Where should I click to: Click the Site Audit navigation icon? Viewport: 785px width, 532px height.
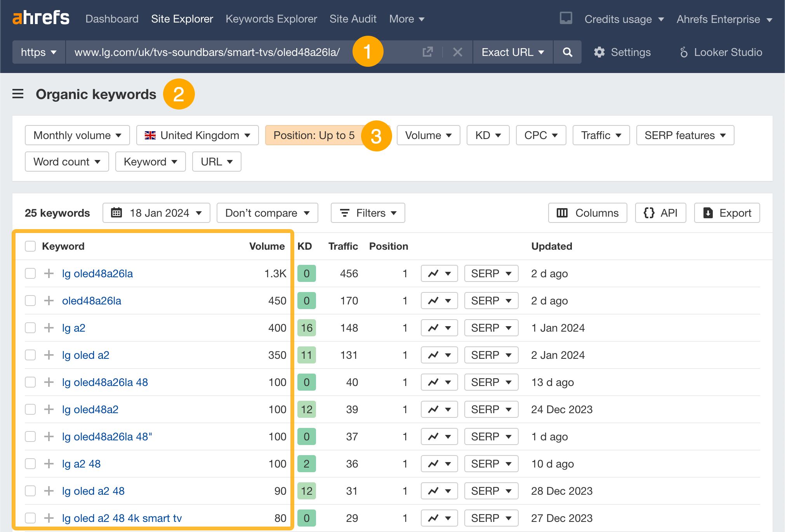click(x=353, y=18)
